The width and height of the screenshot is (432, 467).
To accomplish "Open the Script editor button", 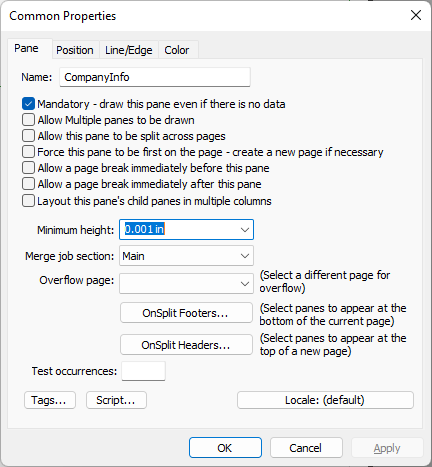I will point(116,400).
